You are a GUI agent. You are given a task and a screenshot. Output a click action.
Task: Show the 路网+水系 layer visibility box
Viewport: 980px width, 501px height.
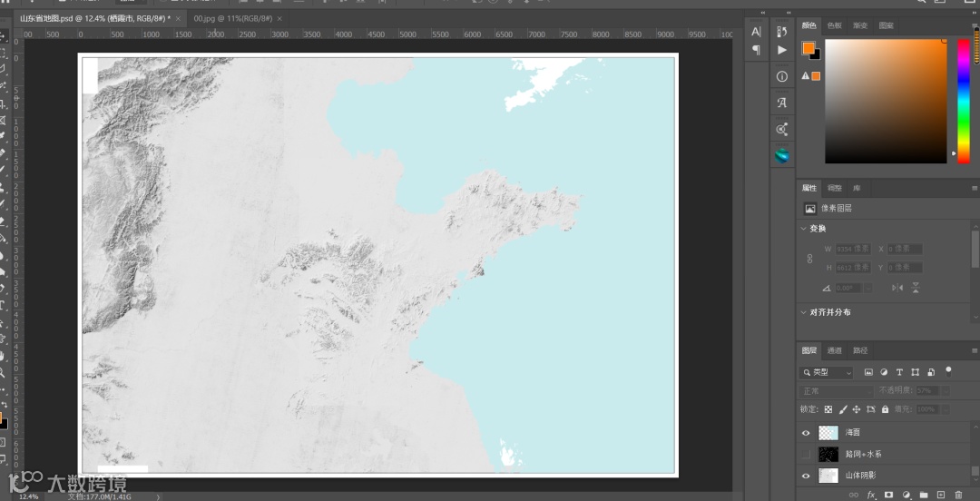click(x=806, y=454)
